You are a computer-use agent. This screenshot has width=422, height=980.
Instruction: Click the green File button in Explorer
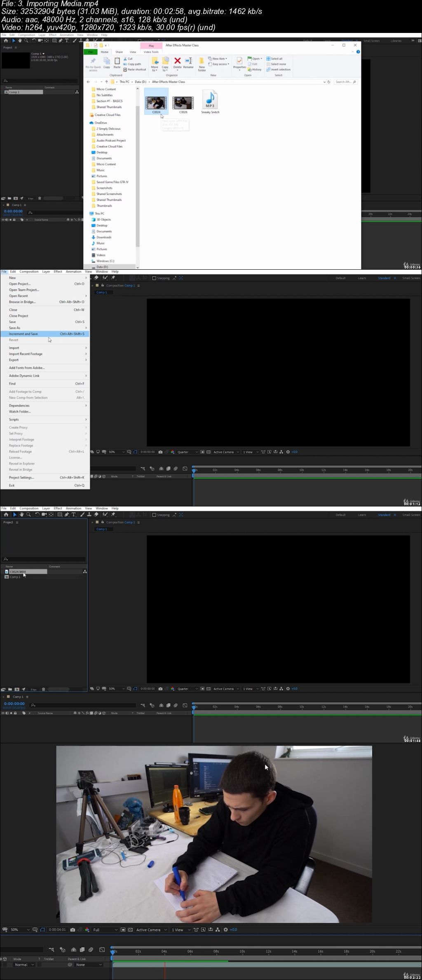point(91,52)
